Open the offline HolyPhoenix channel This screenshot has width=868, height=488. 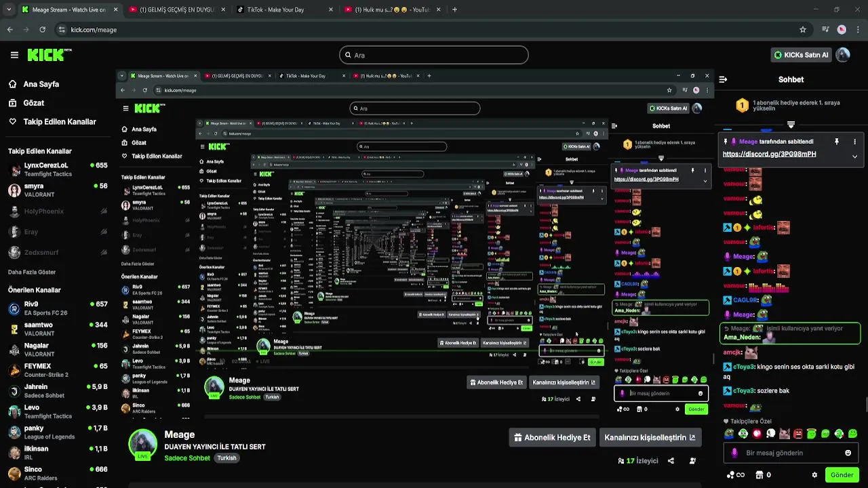[x=58, y=211]
